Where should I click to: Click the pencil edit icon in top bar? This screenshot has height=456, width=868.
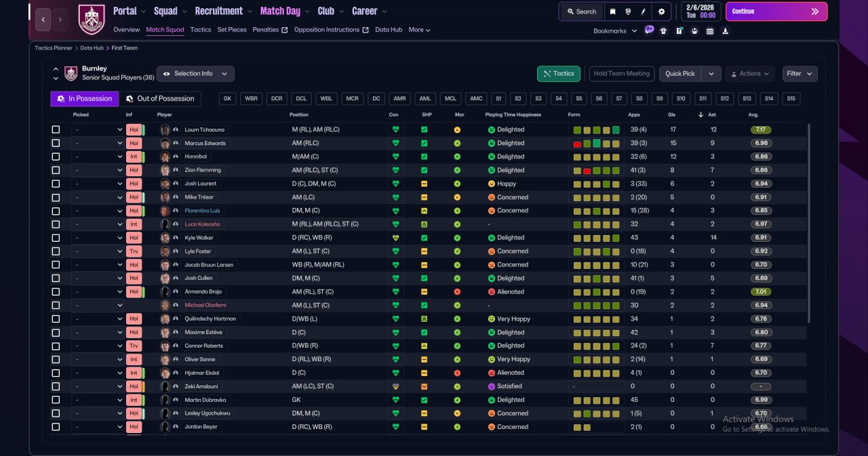point(644,12)
